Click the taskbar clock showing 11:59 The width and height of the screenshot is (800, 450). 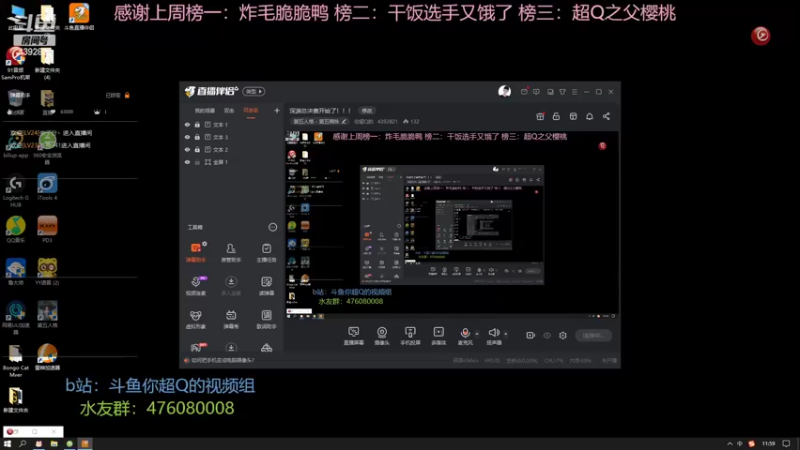click(768, 444)
